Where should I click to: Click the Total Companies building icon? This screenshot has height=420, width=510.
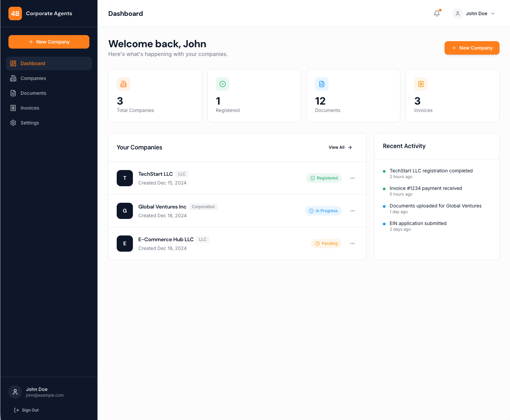[123, 84]
